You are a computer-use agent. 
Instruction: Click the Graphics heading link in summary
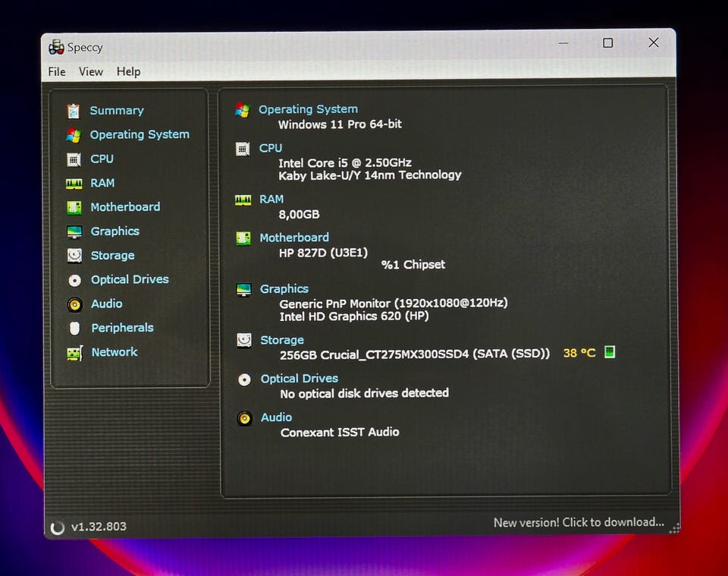click(x=284, y=289)
